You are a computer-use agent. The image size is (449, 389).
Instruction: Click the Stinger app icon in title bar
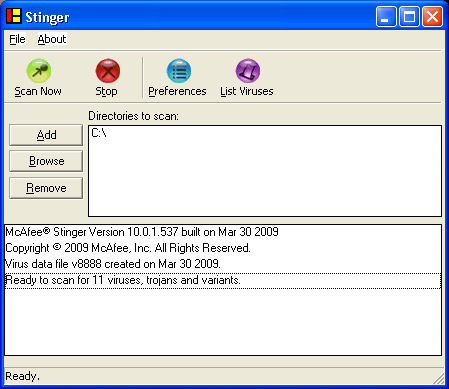coord(14,16)
